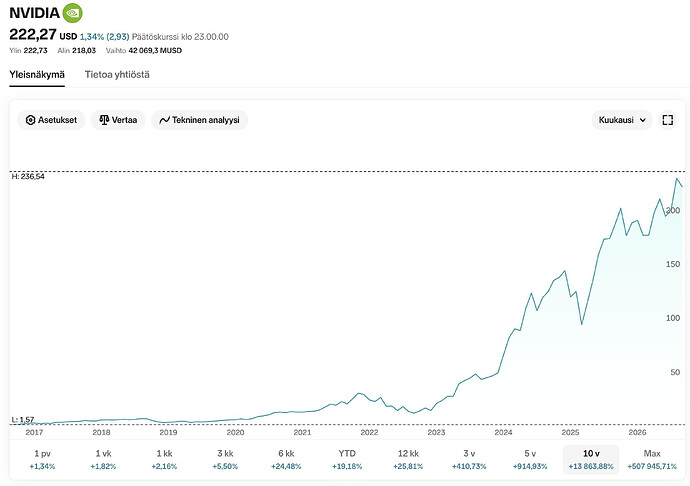Screen dimensions: 690x486
Task: Click the Alin 218,03 value
Action: 77,51
